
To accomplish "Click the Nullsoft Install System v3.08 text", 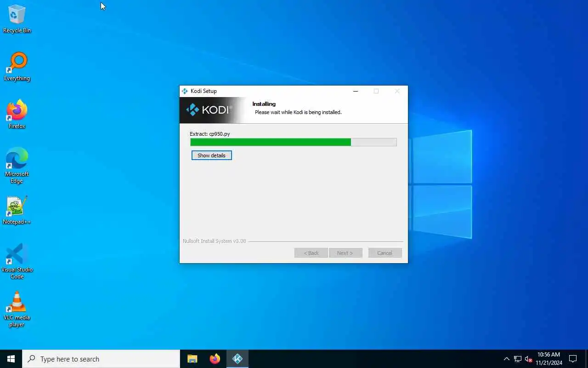I will (215, 241).
